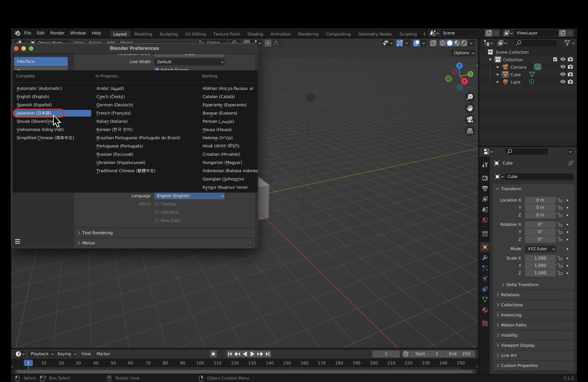Open rotation Mode XYZ Euler dropdown
The image size is (588, 382).
[x=540, y=249]
